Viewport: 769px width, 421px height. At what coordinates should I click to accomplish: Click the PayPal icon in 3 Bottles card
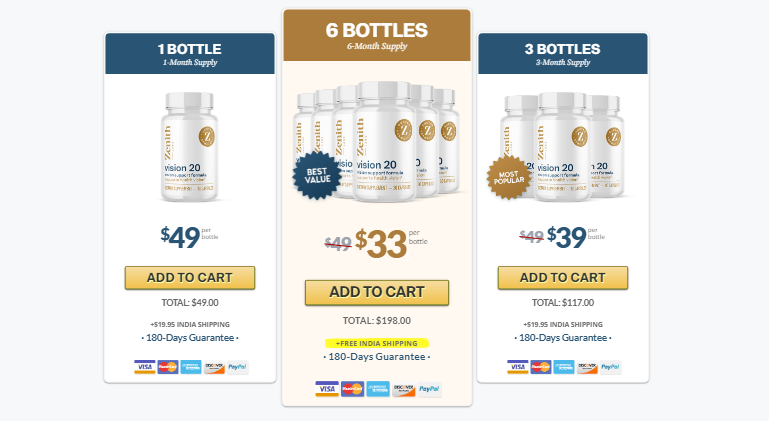pos(610,367)
